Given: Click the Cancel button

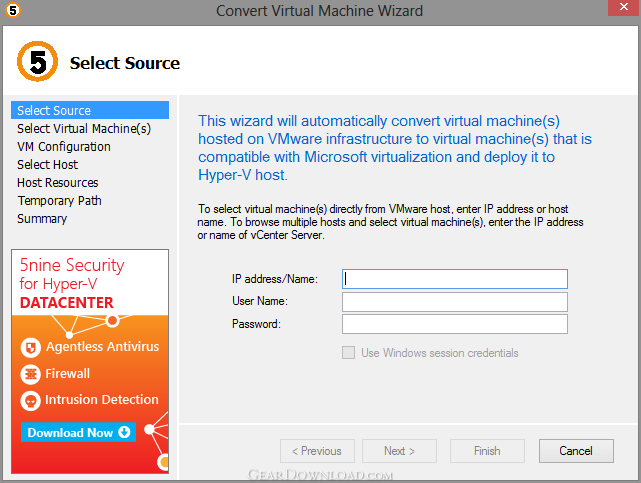Looking at the screenshot, I should pos(576,451).
